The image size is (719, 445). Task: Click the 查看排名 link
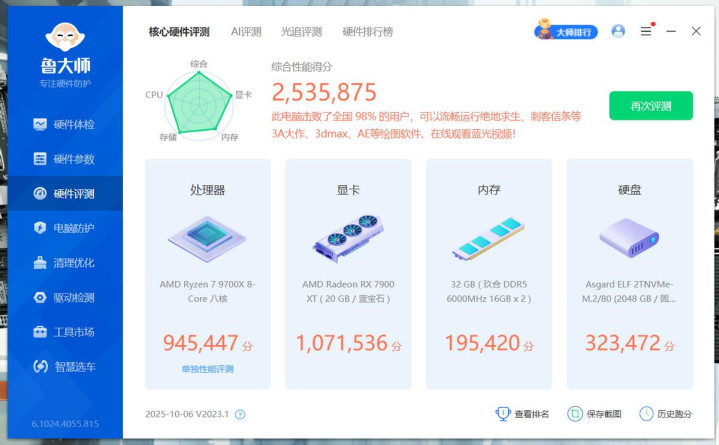[x=531, y=414]
